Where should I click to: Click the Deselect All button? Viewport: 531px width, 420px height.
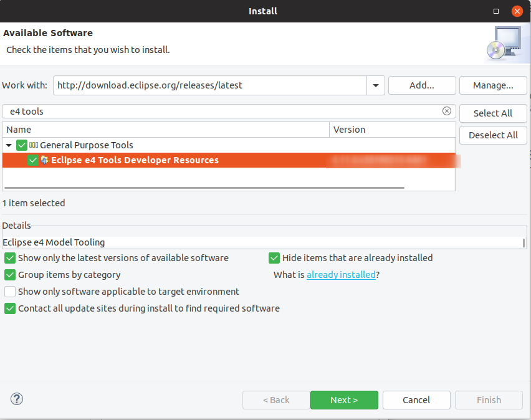[x=493, y=135]
